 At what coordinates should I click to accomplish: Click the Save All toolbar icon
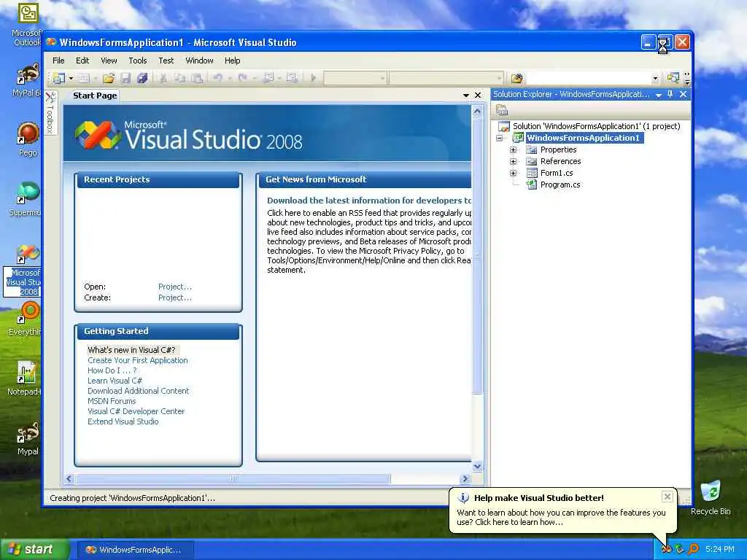pyautogui.click(x=142, y=78)
